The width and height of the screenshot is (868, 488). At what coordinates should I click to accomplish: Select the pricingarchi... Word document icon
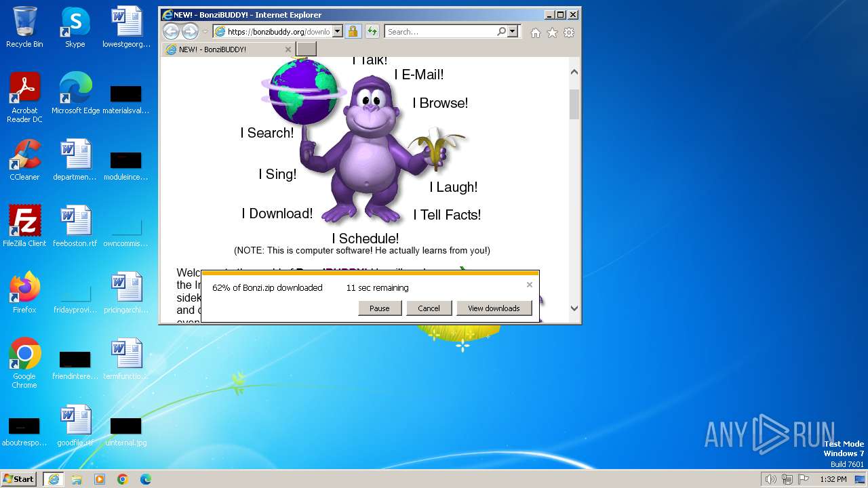pos(126,293)
